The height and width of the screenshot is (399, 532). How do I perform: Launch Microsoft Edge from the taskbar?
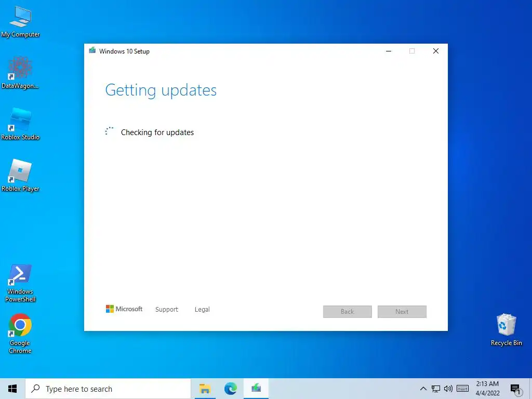(231, 389)
